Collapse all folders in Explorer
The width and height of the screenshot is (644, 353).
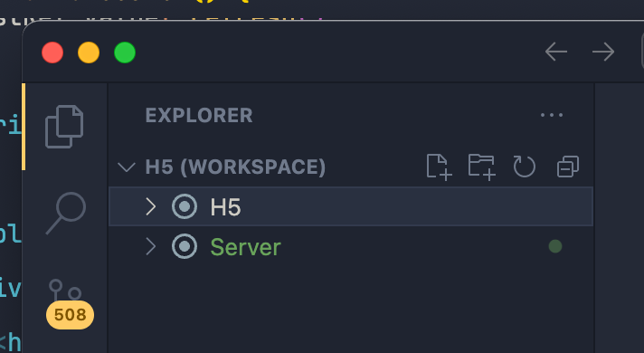point(568,167)
